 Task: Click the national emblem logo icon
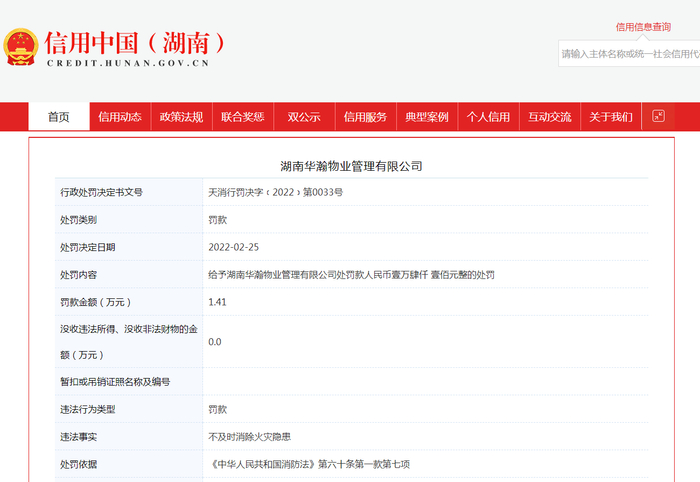21,47
